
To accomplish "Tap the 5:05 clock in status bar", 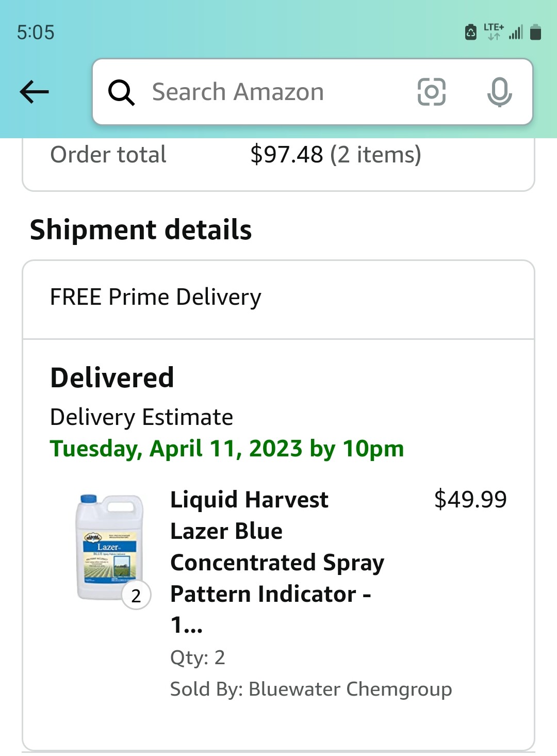I will 36,32.
